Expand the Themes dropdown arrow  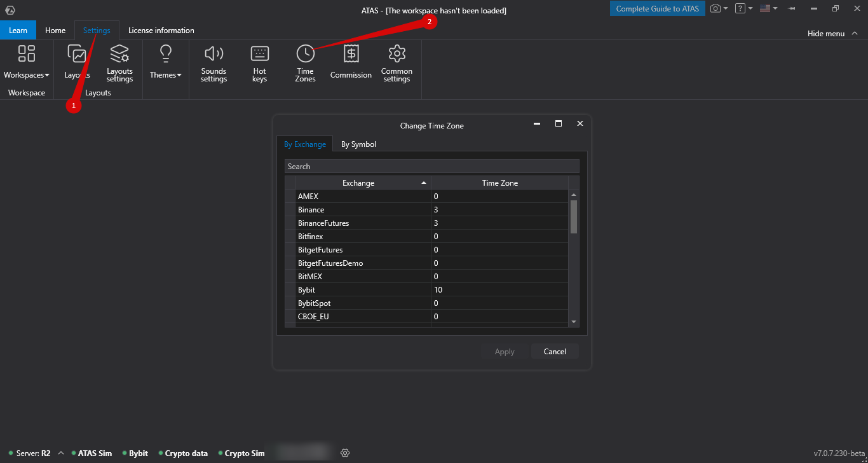(179, 75)
